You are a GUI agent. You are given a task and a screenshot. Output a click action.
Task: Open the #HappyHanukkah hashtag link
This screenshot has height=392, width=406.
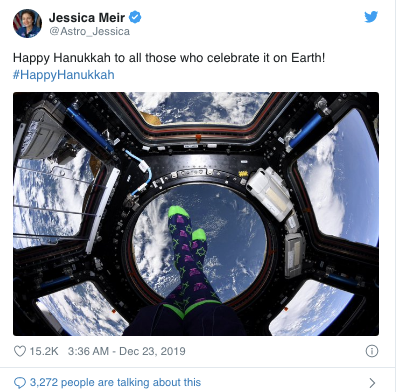pos(64,74)
